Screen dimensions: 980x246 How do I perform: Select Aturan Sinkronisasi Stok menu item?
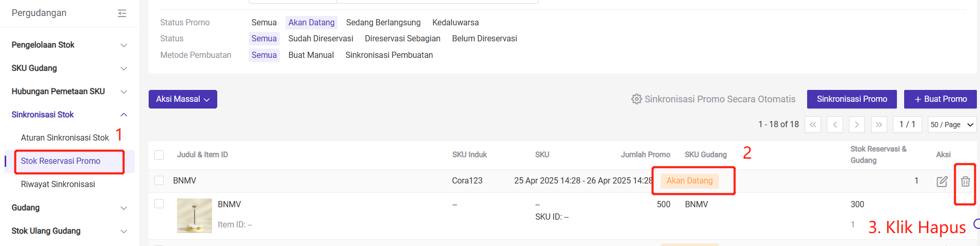pyautogui.click(x=65, y=137)
